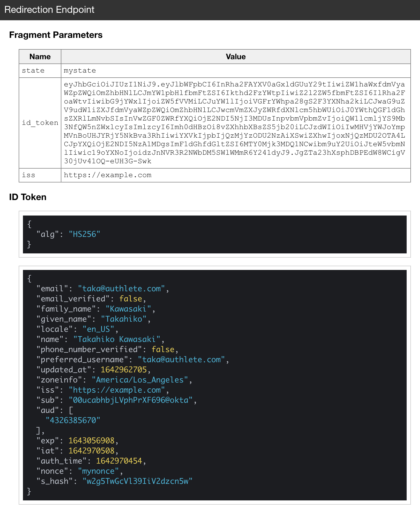Viewport: 420px width, 510px height.
Task: Click the "alg" key in header JSON
Action: (47, 234)
